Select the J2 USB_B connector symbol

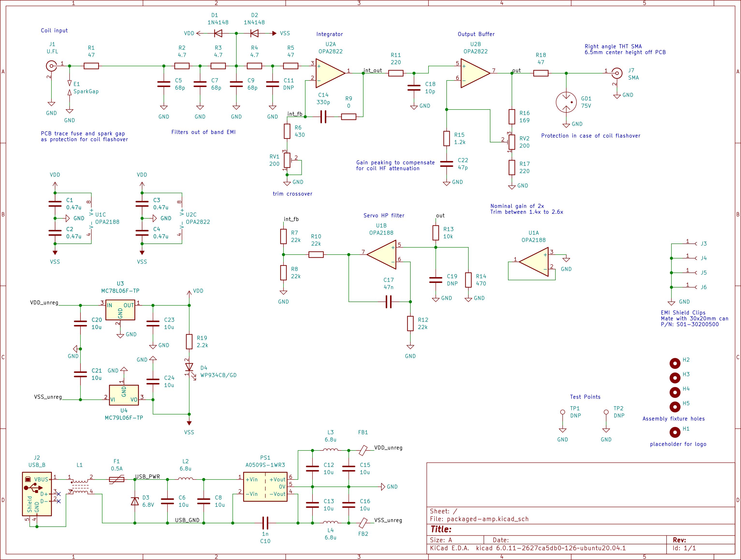(x=37, y=494)
